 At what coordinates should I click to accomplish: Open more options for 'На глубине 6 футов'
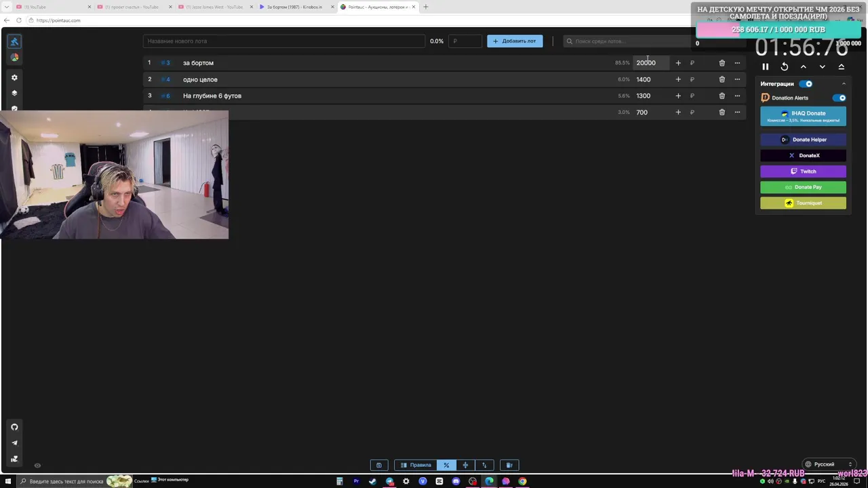point(737,96)
